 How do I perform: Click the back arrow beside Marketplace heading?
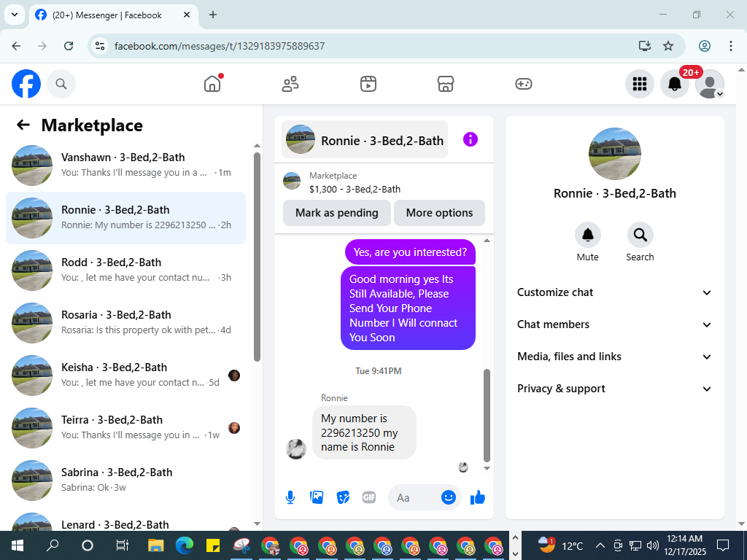(x=23, y=125)
